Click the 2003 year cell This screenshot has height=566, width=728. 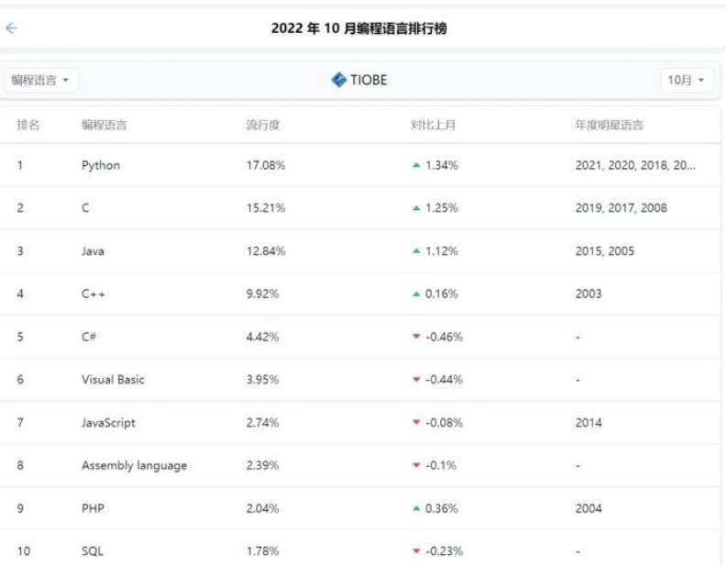coord(589,294)
